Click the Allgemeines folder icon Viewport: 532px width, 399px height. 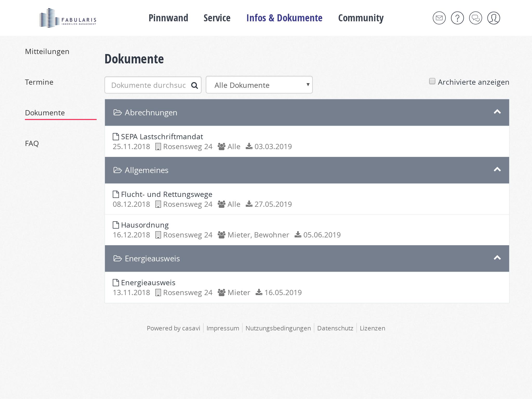[x=118, y=170]
